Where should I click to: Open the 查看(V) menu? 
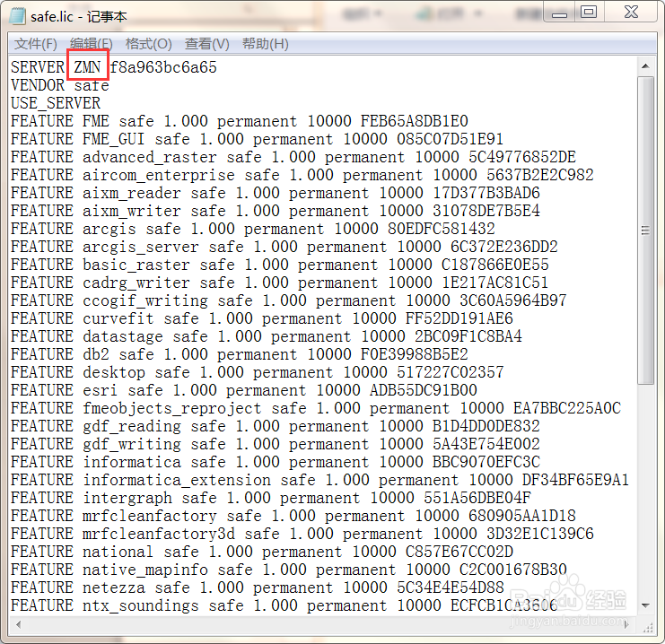[207, 44]
